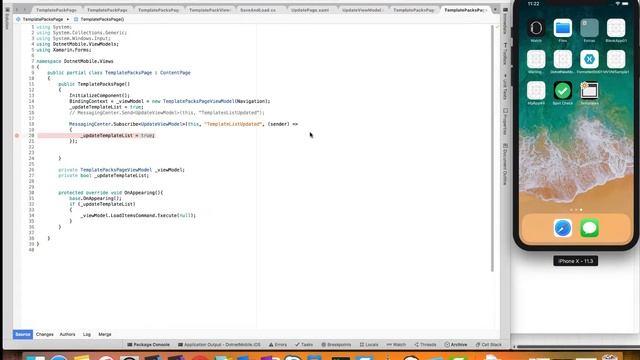
Task: Select the Changes view tab
Action: (x=44, y=334)
